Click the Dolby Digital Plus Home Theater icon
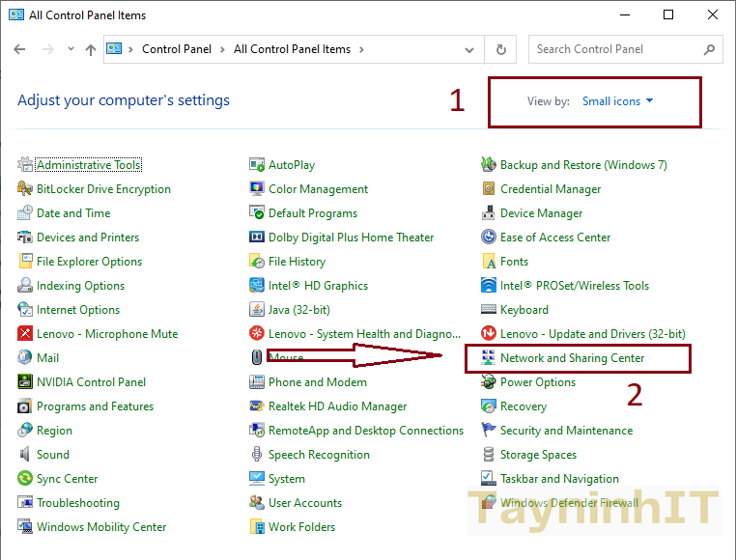This screenshot has width=736, height=560. (x=257, y=238)
